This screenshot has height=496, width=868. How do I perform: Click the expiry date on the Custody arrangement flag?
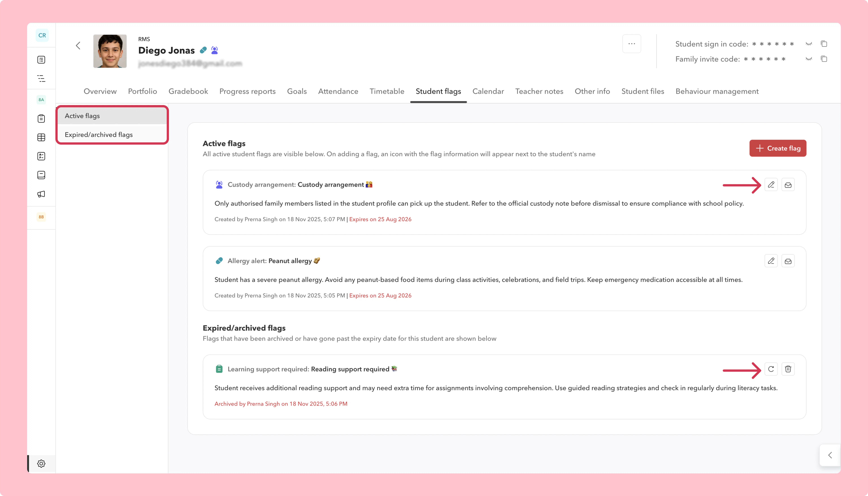380,219
